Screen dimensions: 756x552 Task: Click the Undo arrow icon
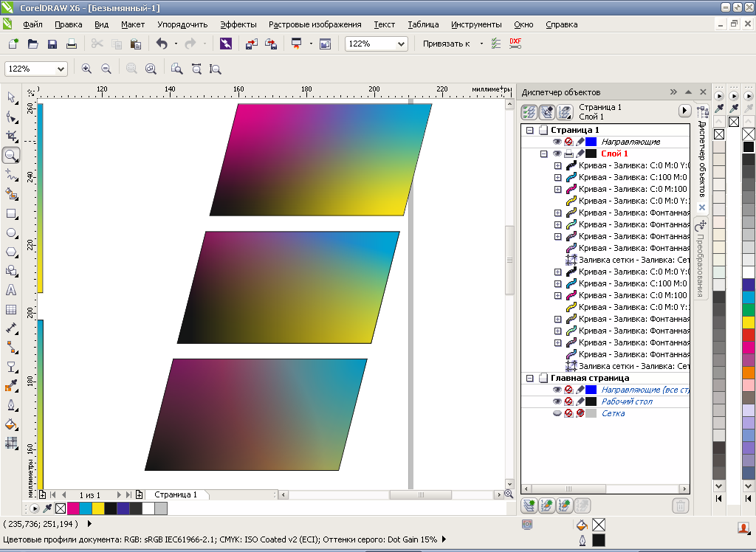162,44
